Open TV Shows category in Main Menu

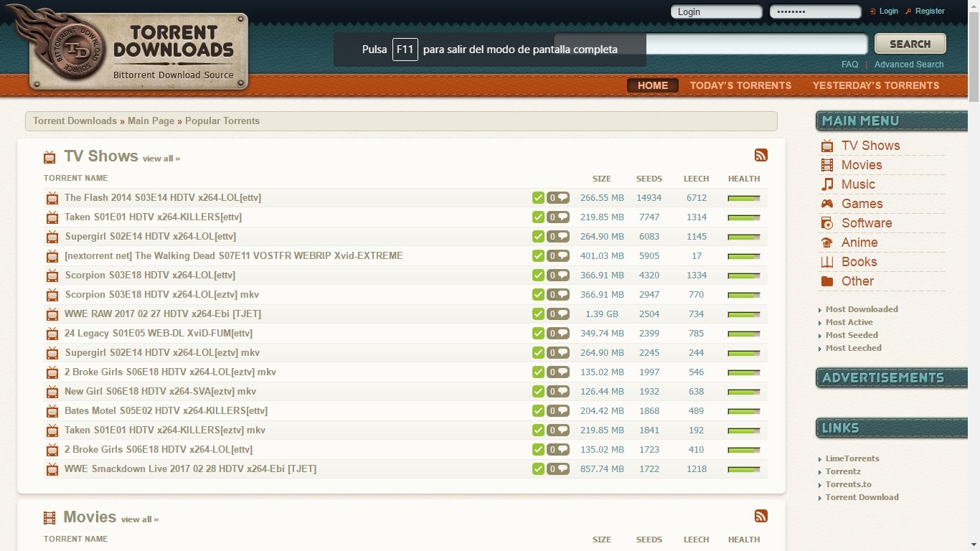pos(870,146)
